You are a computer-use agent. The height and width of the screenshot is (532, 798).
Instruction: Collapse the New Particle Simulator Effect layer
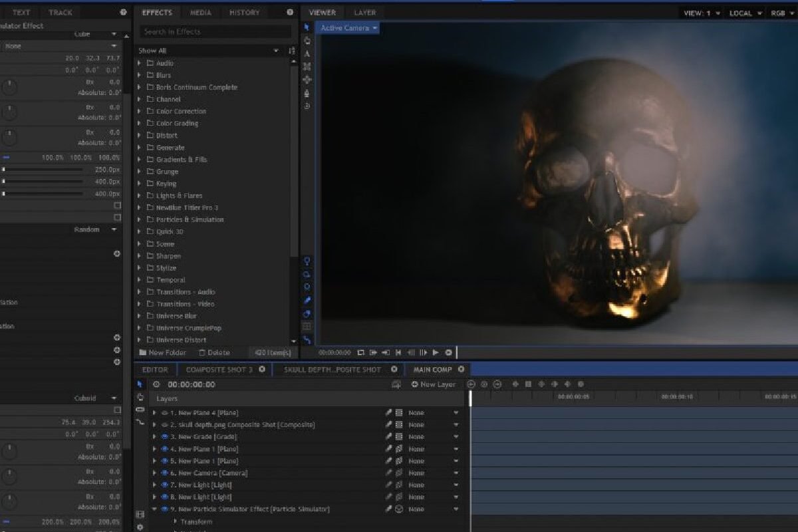[154, 509]
